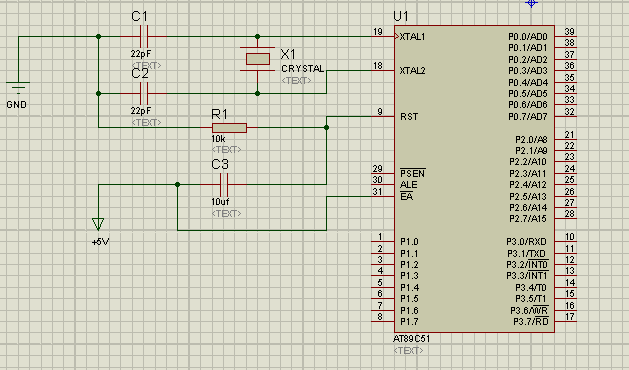Image resolution: width=629 pixels, height=370 pixels.
Task: Select the blue origin marker crosshair
Action: click(x=531, y=4)
